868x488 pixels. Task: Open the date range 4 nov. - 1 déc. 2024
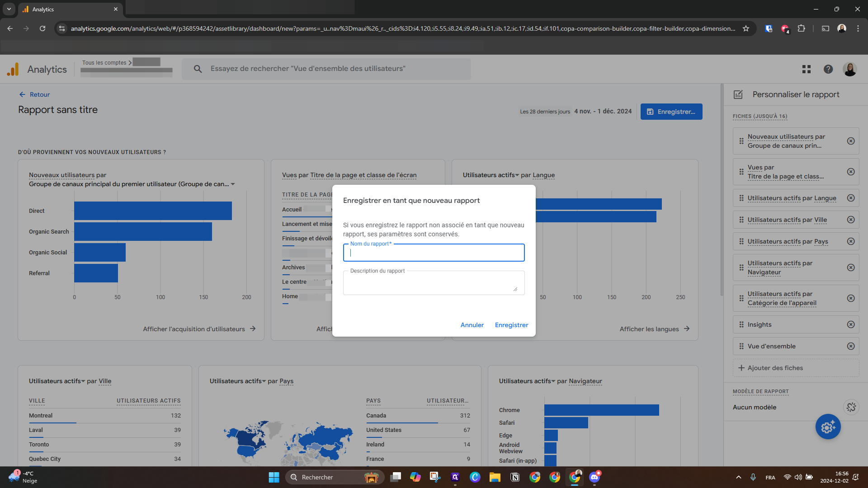pos(603,111)
